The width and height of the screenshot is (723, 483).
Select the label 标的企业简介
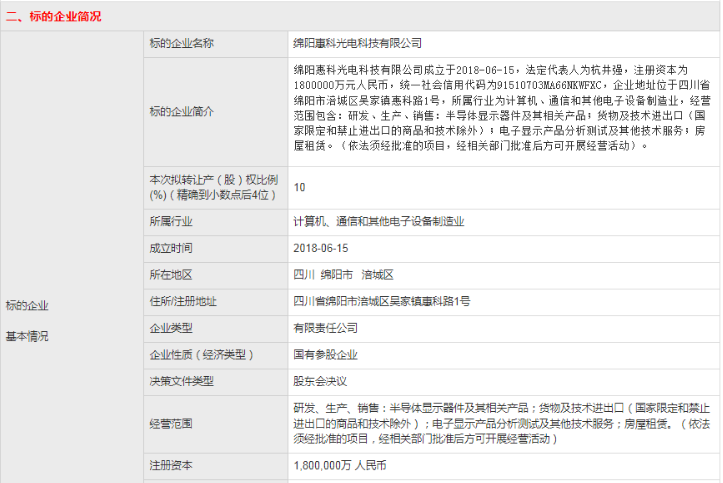point(181,111)
